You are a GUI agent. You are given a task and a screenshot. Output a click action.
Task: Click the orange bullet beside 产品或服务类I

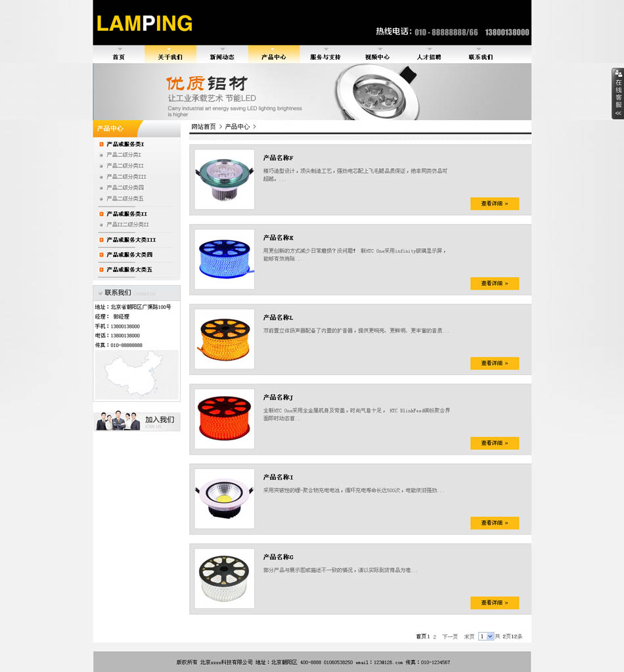click(x=102, y=144)
